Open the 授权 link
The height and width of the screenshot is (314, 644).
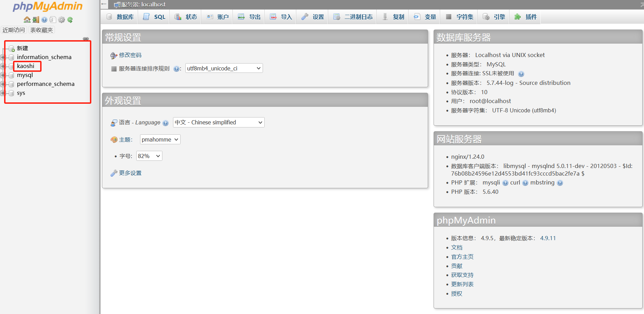(457, 294)
